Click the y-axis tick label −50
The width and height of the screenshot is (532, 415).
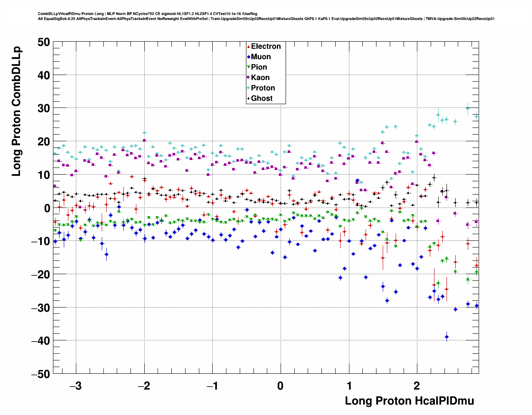point(40,374)
